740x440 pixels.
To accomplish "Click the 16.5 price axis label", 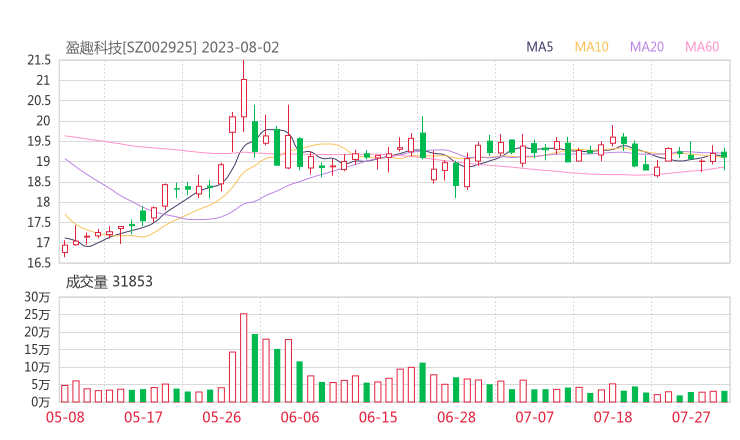I will point(39,263).
